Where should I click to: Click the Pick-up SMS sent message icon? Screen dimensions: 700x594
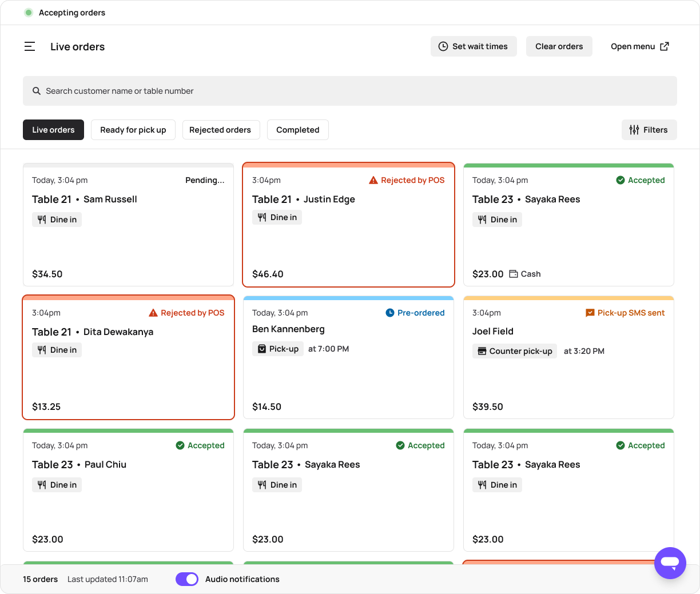590,313
